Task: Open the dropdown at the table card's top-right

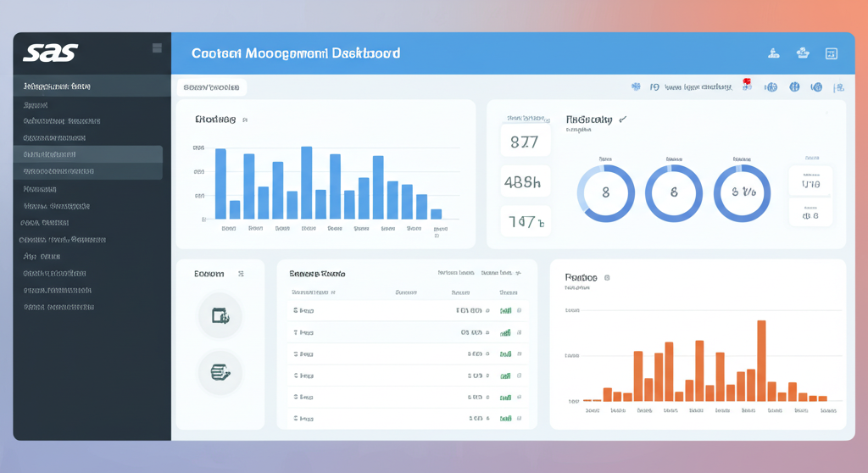Action: pos(519,274)
